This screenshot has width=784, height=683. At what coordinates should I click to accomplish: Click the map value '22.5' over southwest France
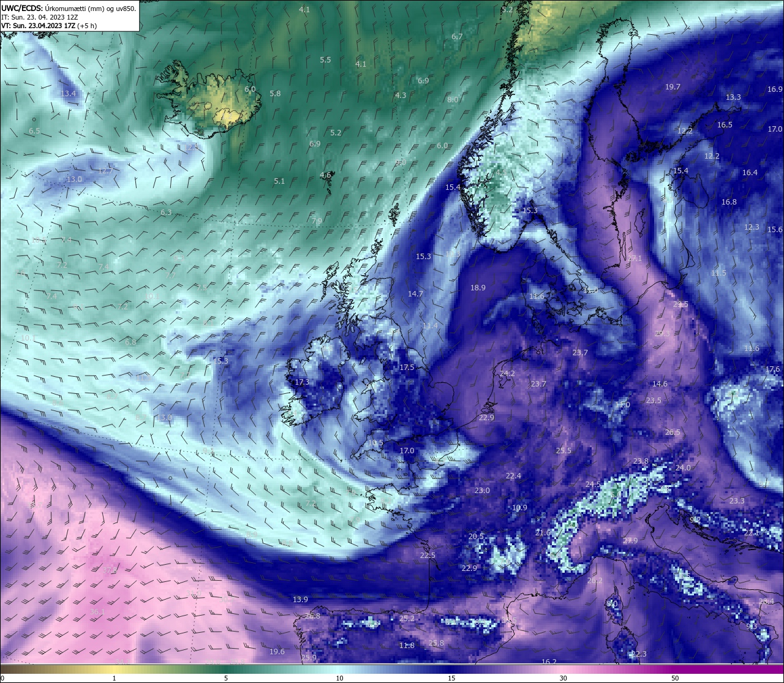point(428,556)
